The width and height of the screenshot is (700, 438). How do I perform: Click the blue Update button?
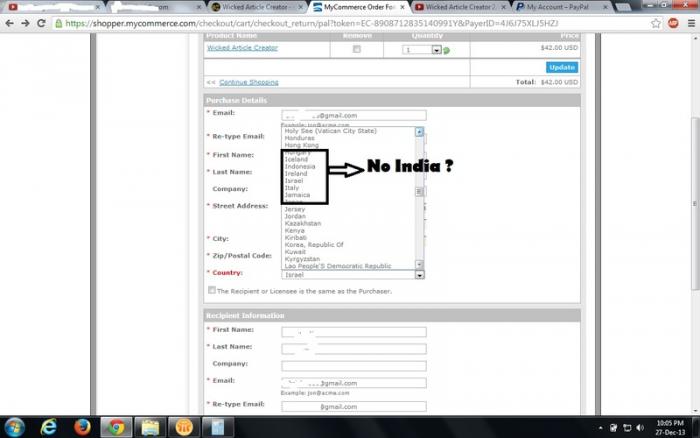[x=562, y=67]
